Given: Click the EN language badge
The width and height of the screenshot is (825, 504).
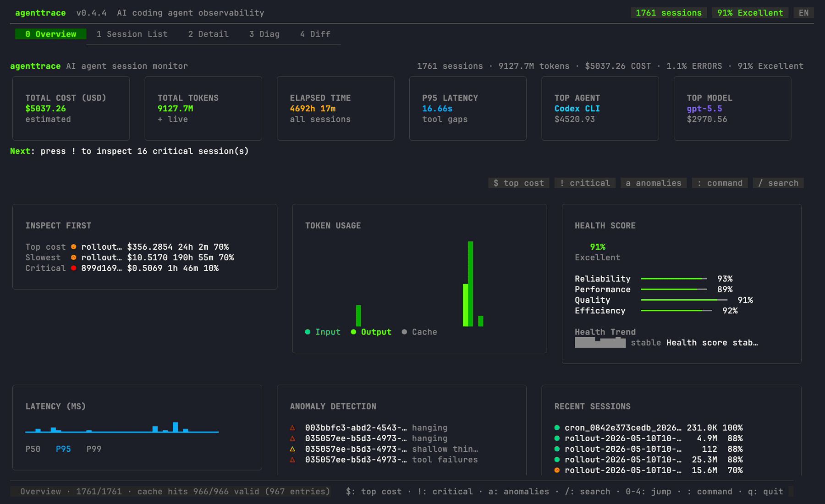Looking at the screenshot, I should click(x=803, y=13).
